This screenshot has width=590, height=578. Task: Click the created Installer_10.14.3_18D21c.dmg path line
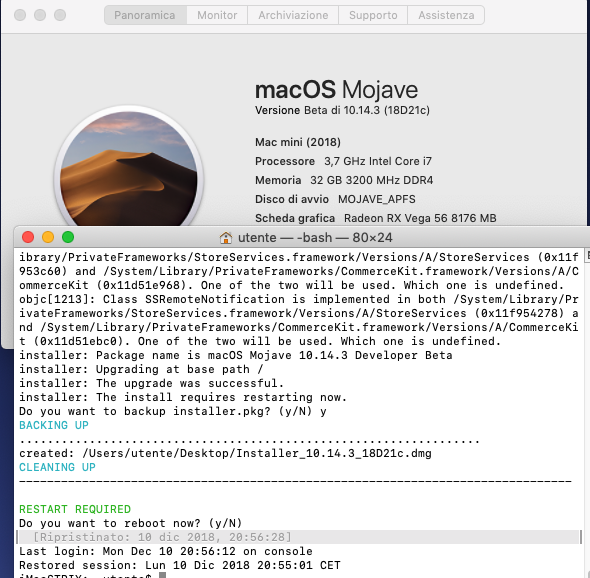pyautogui.click(x=225, y=453)
